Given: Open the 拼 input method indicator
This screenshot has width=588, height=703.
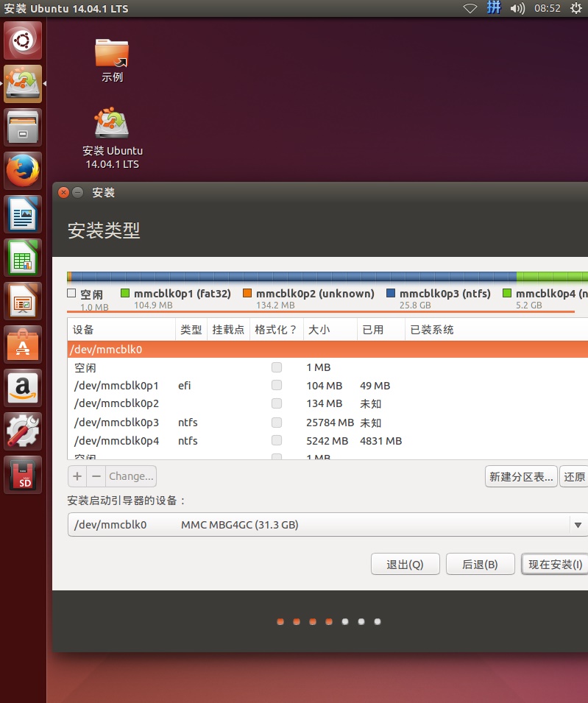Looking at the screenshot, I should [494, 7].
